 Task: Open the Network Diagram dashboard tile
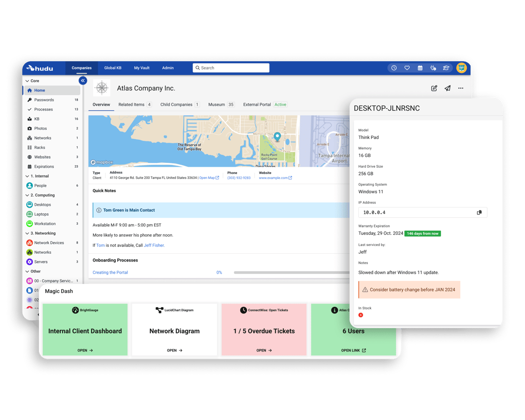tap(175, 331)
